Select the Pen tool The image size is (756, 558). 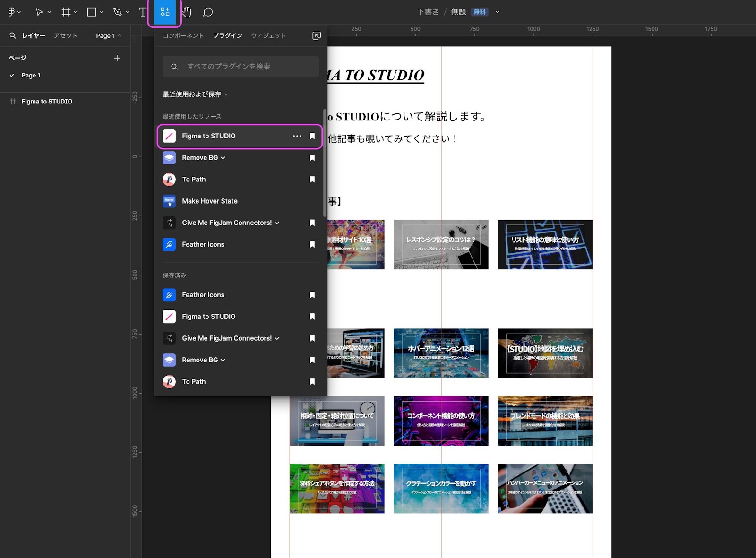click(x=118, y=12)
